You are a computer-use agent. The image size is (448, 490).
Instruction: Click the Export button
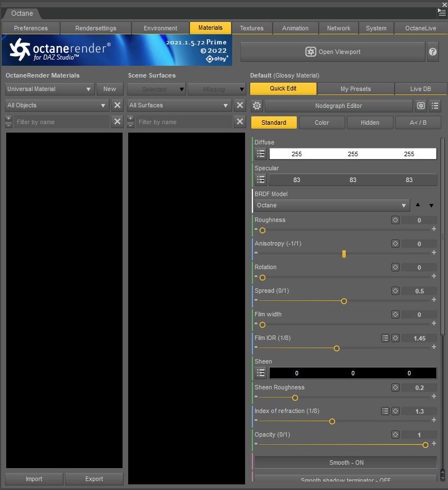pyautogui.click(x=94, y=479)
